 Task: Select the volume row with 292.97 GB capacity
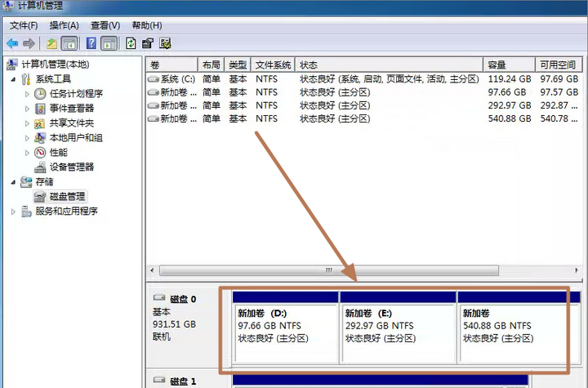click(x=363, y=105)
